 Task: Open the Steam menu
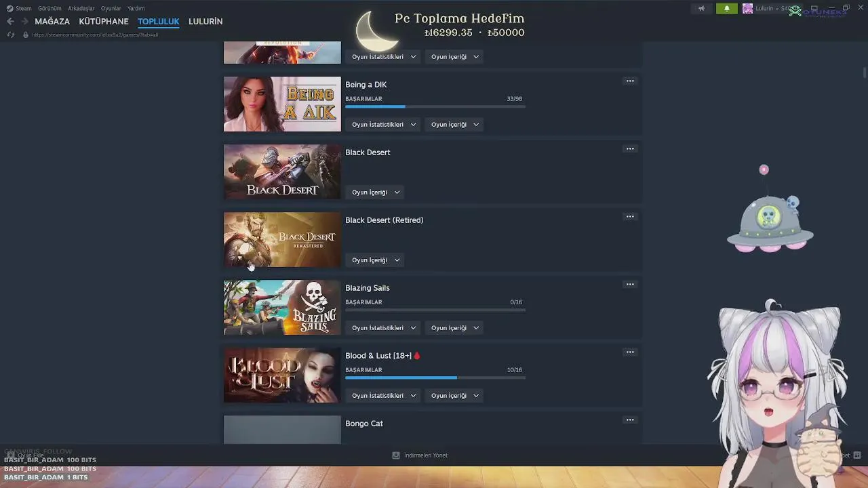coord(24,9)
